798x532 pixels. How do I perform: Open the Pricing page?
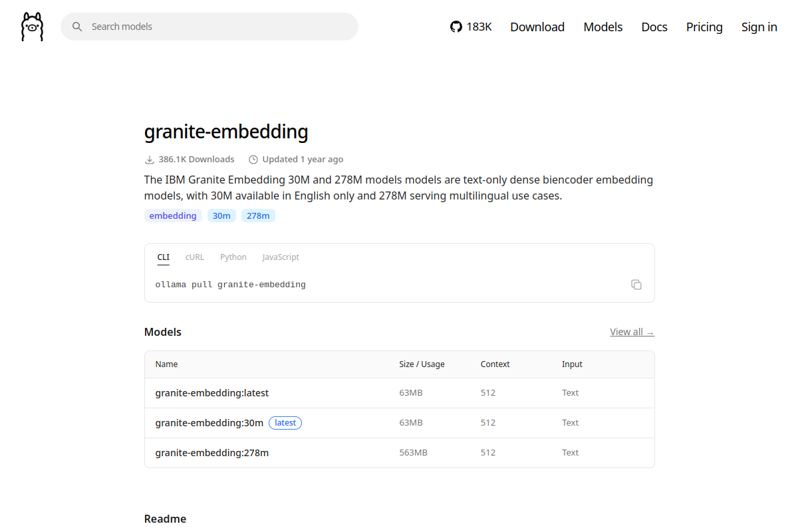point(704,27)
